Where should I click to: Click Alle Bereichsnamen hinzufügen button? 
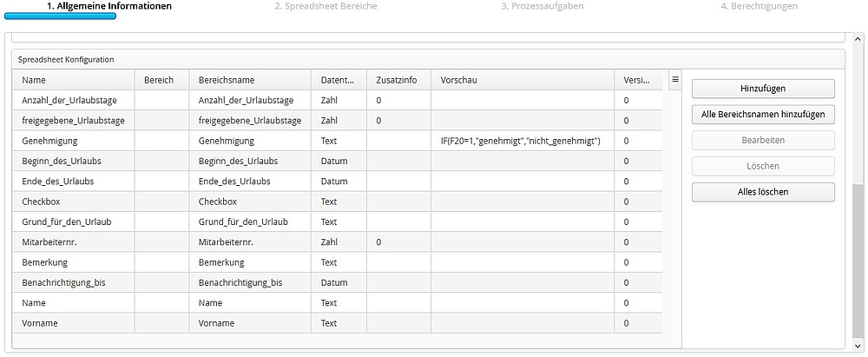763,114
